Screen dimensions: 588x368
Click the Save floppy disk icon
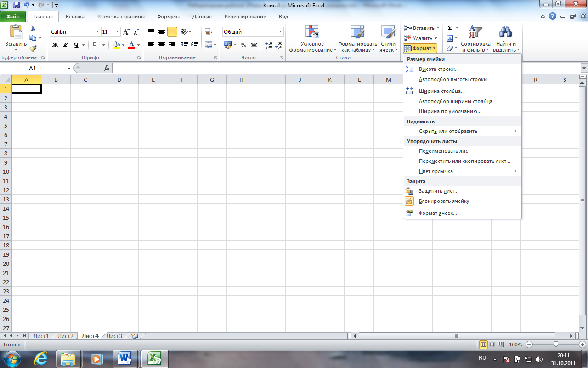pyautogui.click(x=17, y=5)
